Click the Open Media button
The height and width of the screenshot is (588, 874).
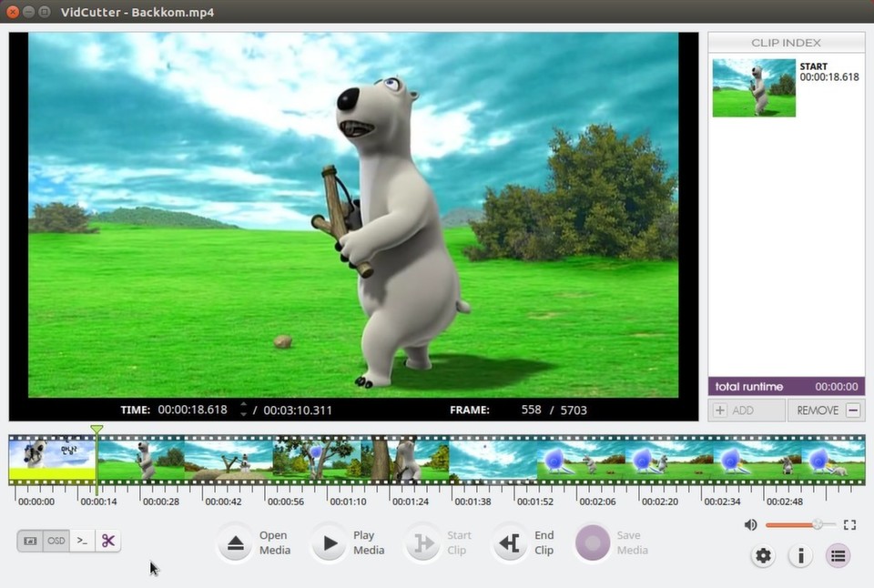click(x=254, y=542)
